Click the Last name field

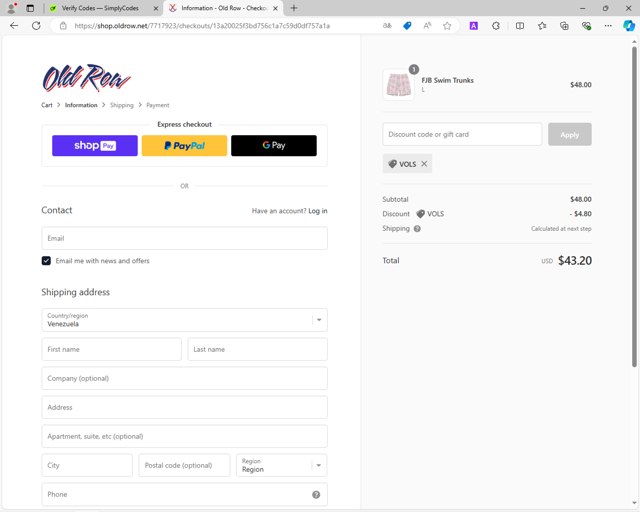pos(257,349)
